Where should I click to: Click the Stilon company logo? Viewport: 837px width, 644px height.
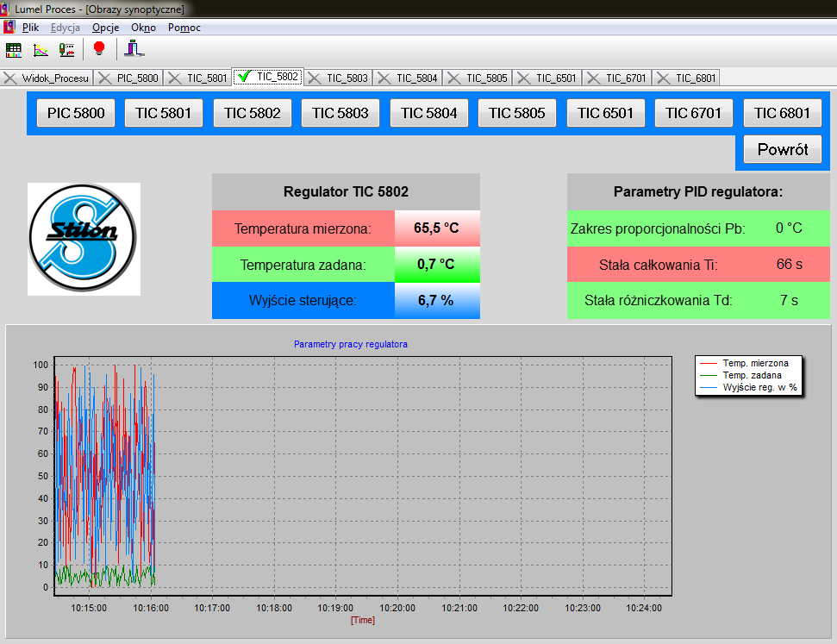point(84,239)
